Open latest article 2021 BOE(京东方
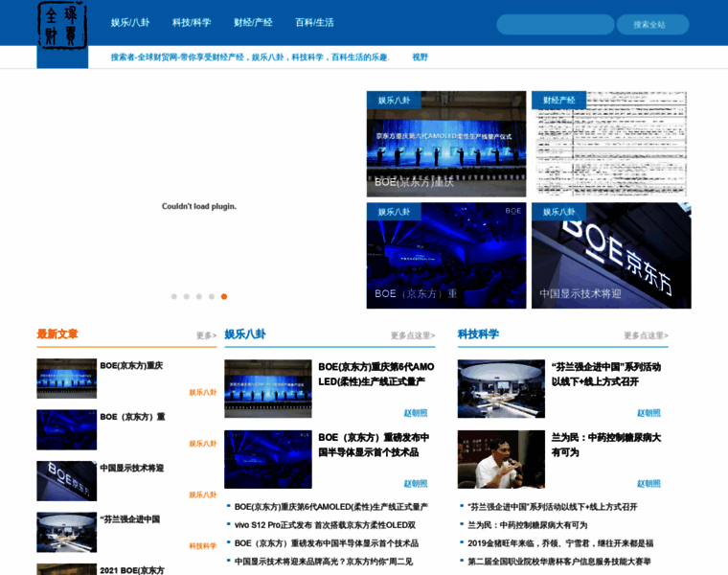This screenshot has height=575, width=728. (x=132, y=570)
